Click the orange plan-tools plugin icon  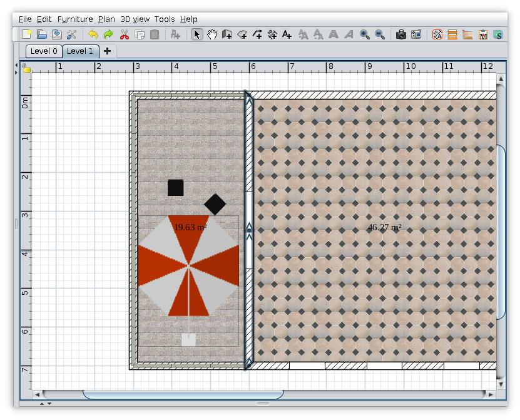[437, 34]
